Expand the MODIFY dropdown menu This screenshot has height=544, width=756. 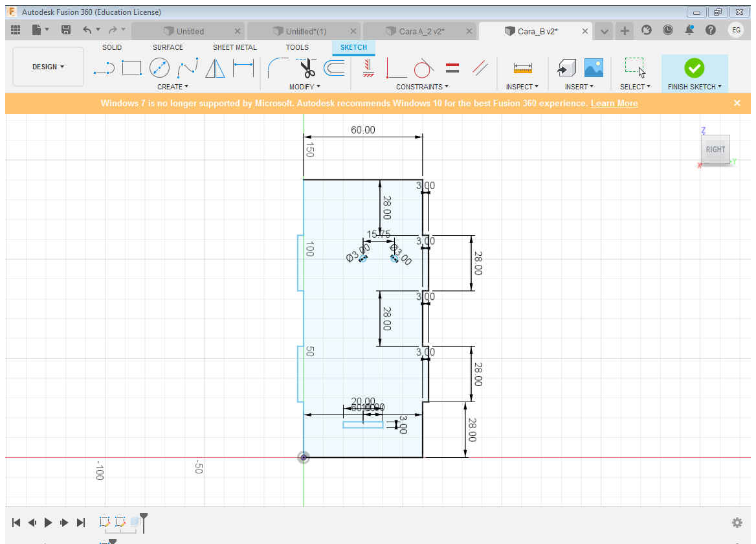tap(304, 87)
